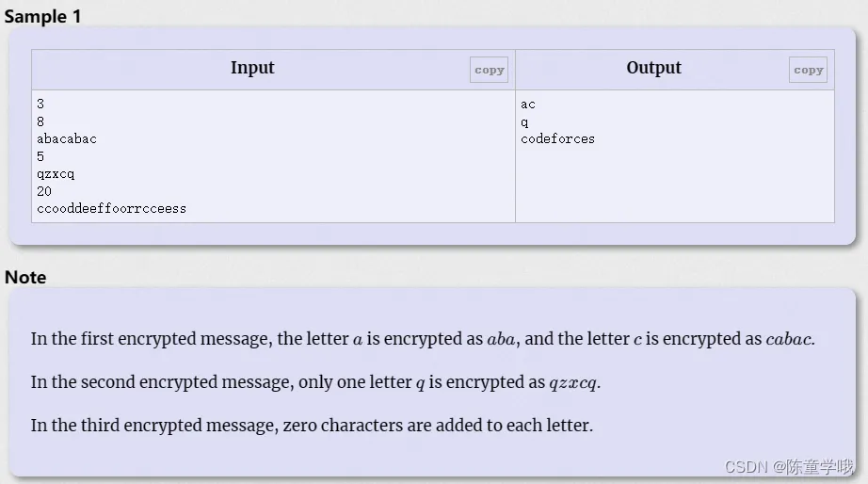This screenshot has width=868, height=484.
Task: Click the second encrypted message note sentence
Action: coord(315,381)
